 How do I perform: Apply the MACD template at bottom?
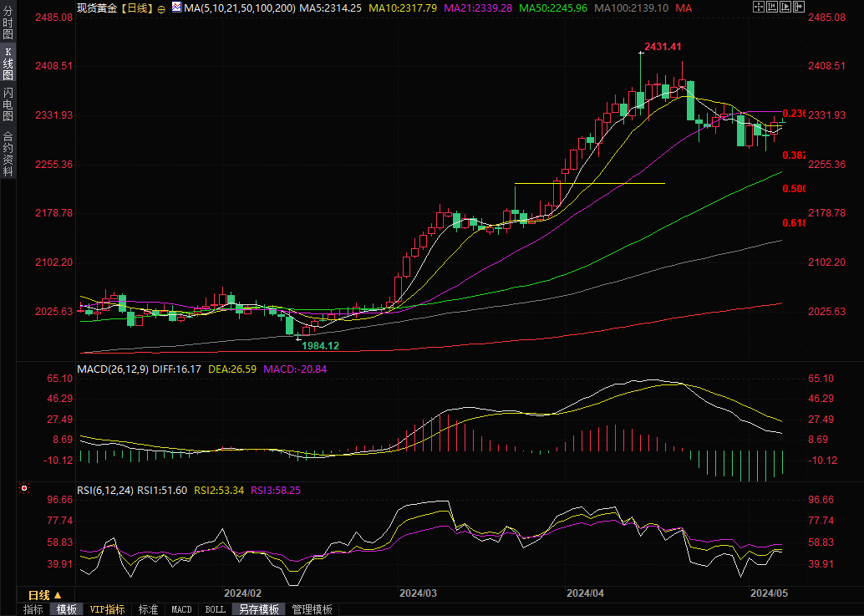tap(181, 609)
